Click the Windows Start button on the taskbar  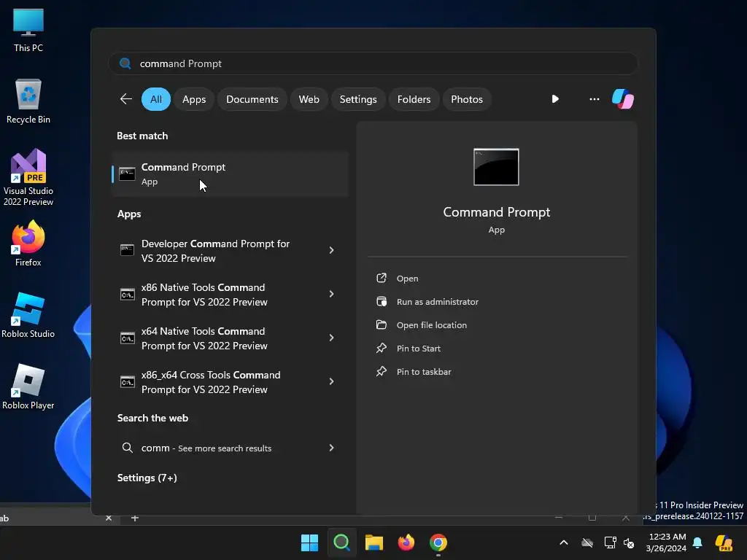point(309,542)
